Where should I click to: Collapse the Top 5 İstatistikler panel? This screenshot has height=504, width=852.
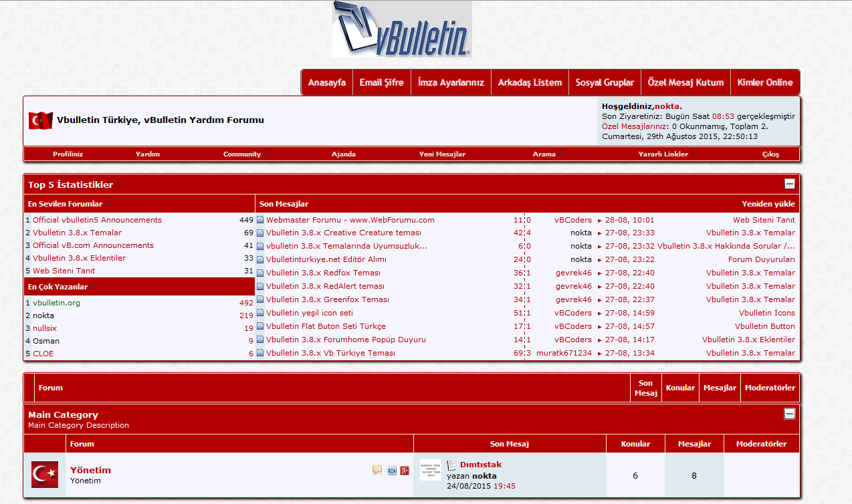point(790,184)
